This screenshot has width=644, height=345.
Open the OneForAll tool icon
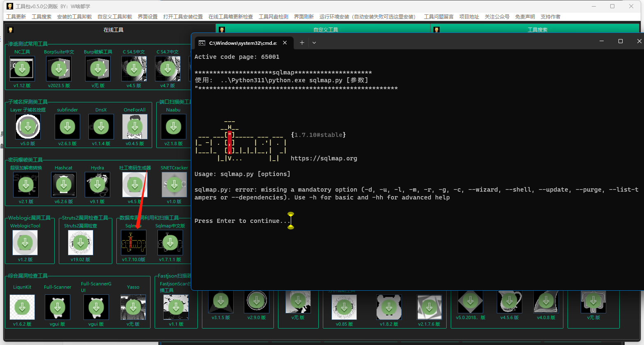pyautogui.click(x=135, y=127)
